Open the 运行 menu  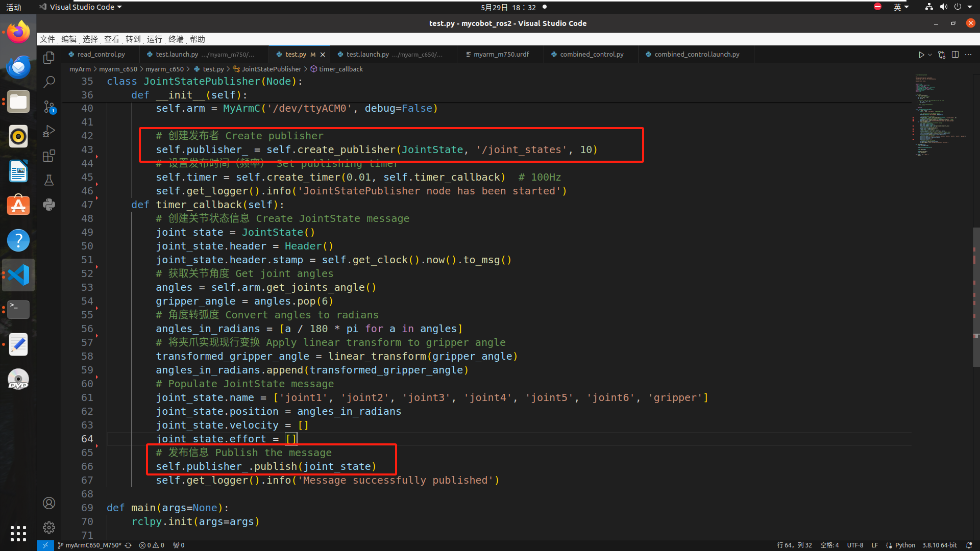[155, 39]
